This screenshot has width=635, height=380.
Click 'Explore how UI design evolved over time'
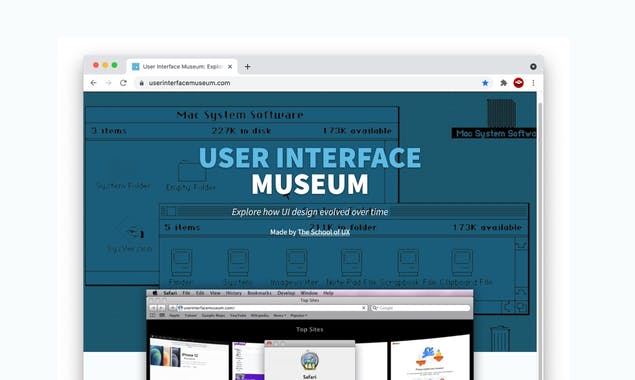click(x=310, y=212)
